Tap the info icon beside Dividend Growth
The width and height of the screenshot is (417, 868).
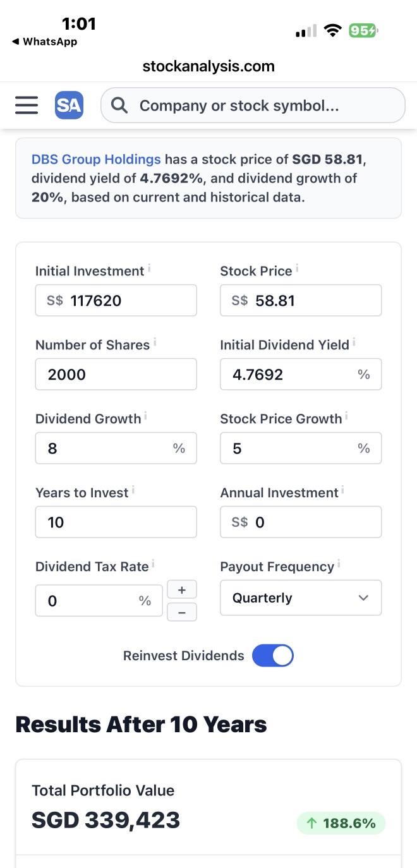coord(146,416)
